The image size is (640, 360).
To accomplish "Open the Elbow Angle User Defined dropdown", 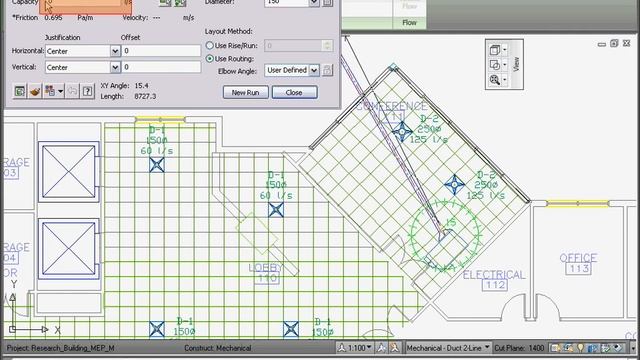I will pyautogui.click(x=314, y=70).
